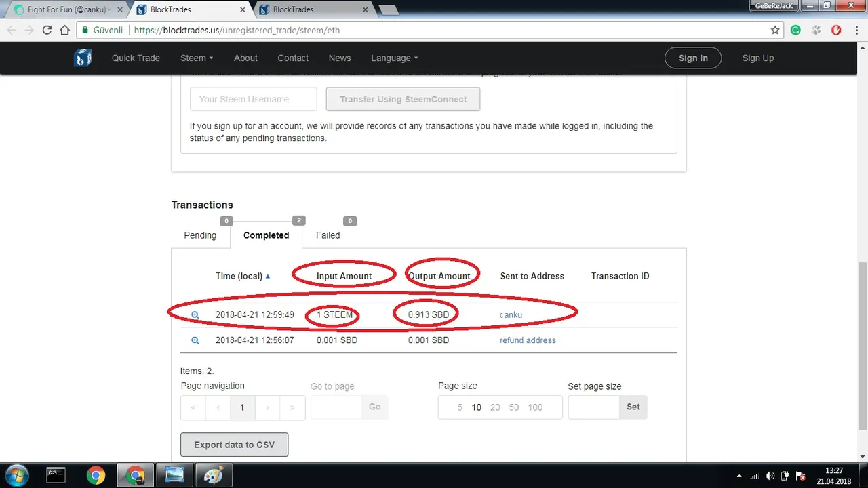
Task: Open the Paint app in taskbar
Action: (x=214, y=476)
